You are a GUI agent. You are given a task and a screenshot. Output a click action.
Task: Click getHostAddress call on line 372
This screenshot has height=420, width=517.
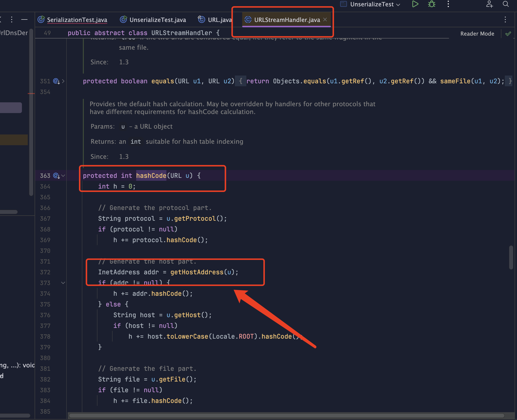197,272
